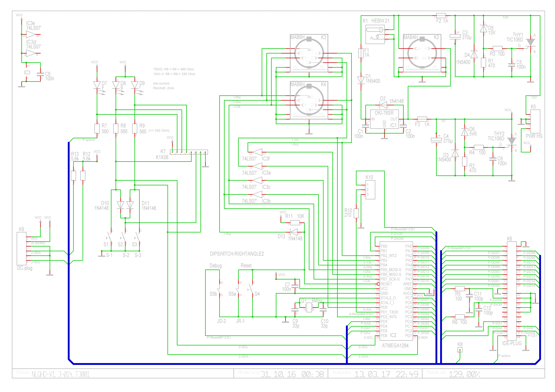Click the R5 100 resistor symbol

click(460, 289)
